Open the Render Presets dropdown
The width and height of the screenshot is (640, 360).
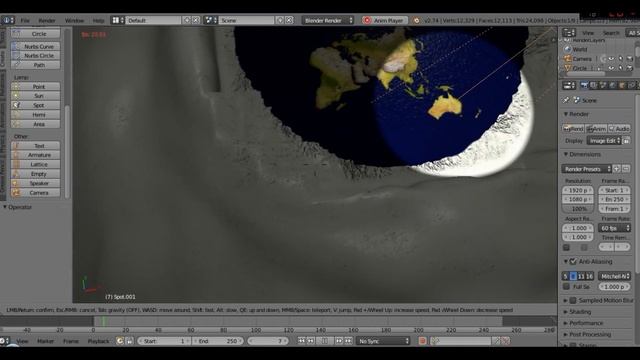point(586,169)
